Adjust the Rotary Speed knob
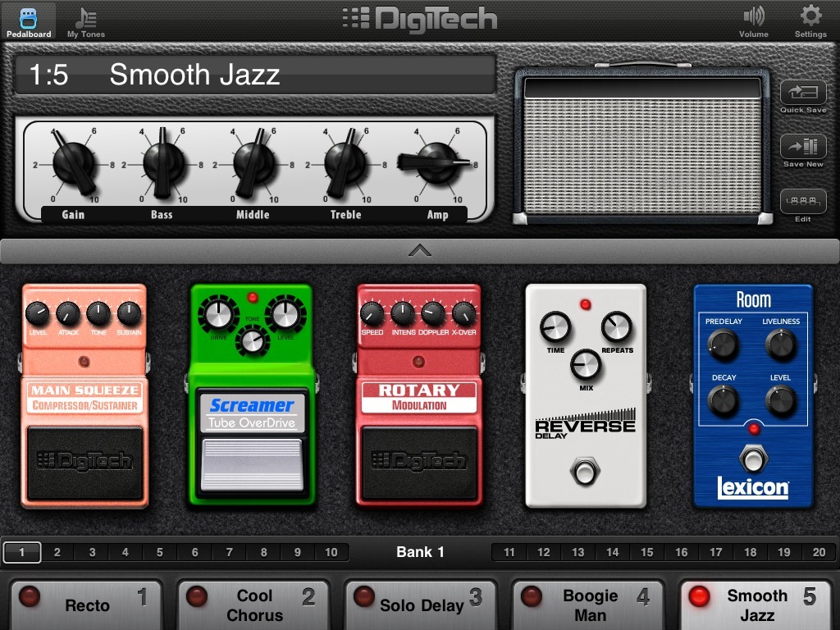 coord(372,314)
